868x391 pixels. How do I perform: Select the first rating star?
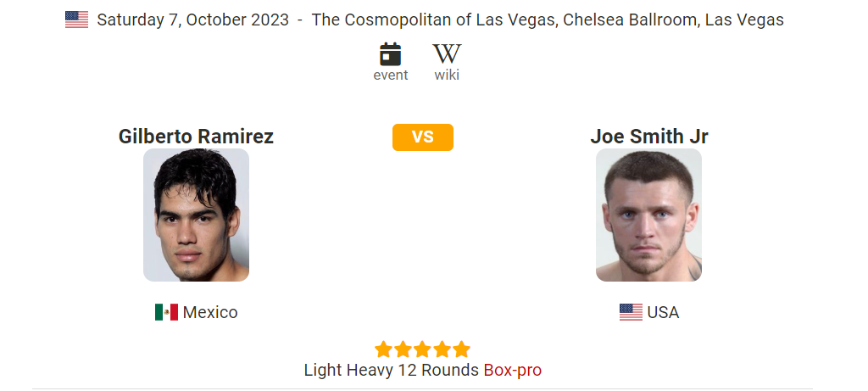tap(384, 349)
